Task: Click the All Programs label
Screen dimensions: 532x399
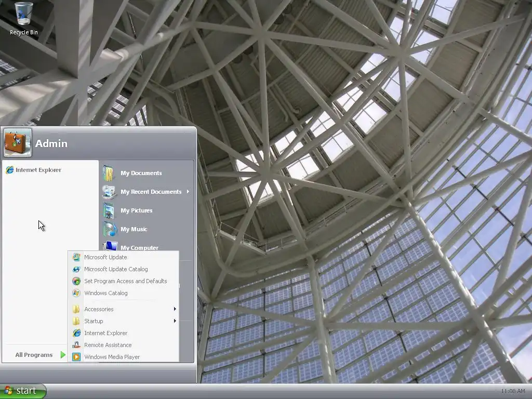Action: tap(34, 355)
